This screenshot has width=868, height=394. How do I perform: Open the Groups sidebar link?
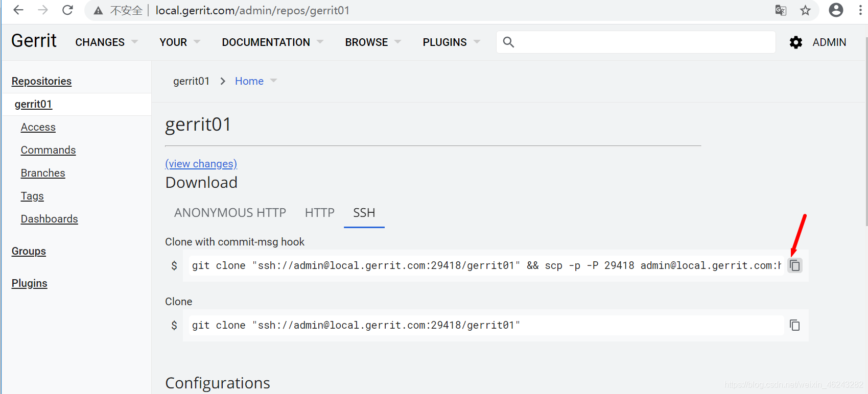pyautogui.click(x=29, y=251)
